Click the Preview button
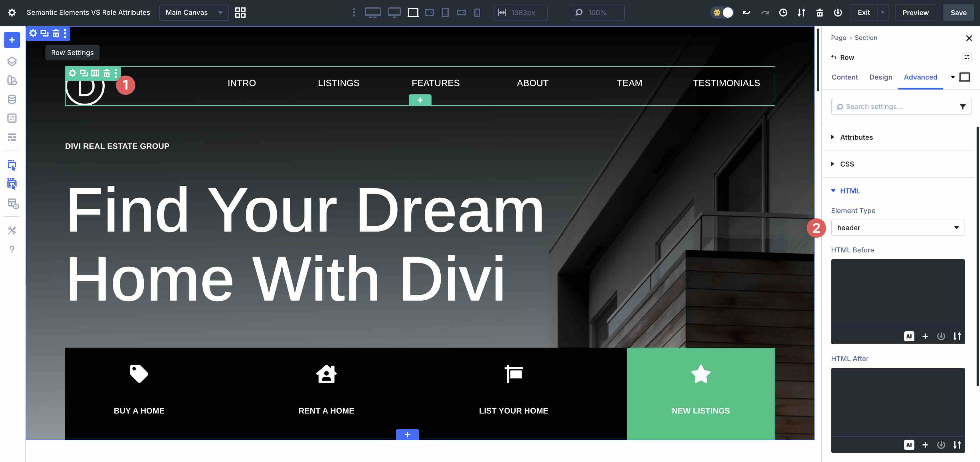The width and height of the screenshot is (980, 462). point(915,13)
